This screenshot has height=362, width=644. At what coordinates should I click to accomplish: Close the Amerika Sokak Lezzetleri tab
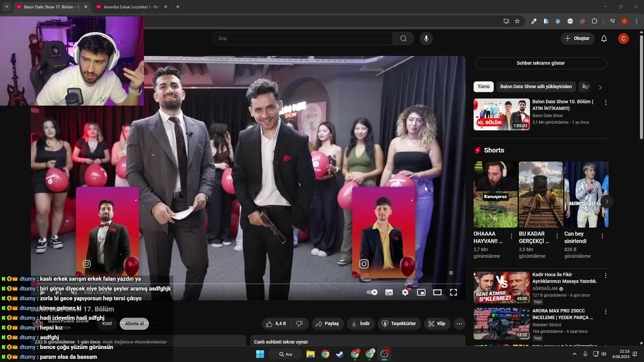(x=166, y=7)
